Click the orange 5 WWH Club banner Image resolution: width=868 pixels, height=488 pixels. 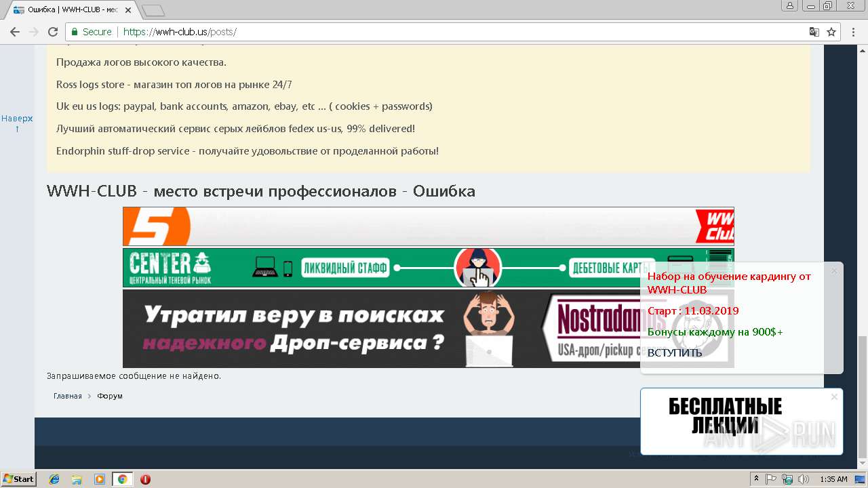(428, 226)
